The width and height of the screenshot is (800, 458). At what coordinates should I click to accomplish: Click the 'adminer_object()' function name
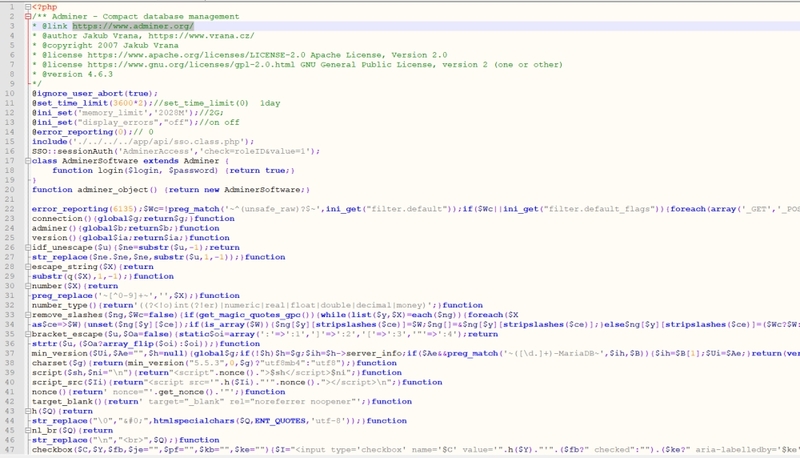point(117,190)
